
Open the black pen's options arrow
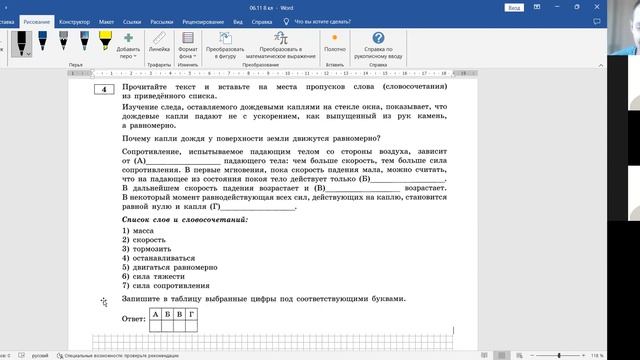[29, 54]
